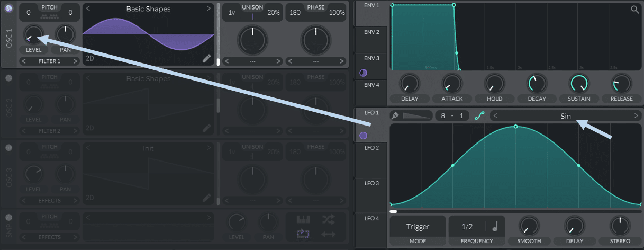Go to the previous FILTER 1 routing
This screenshot has height=250, width=644.
[x=23, y=61]
